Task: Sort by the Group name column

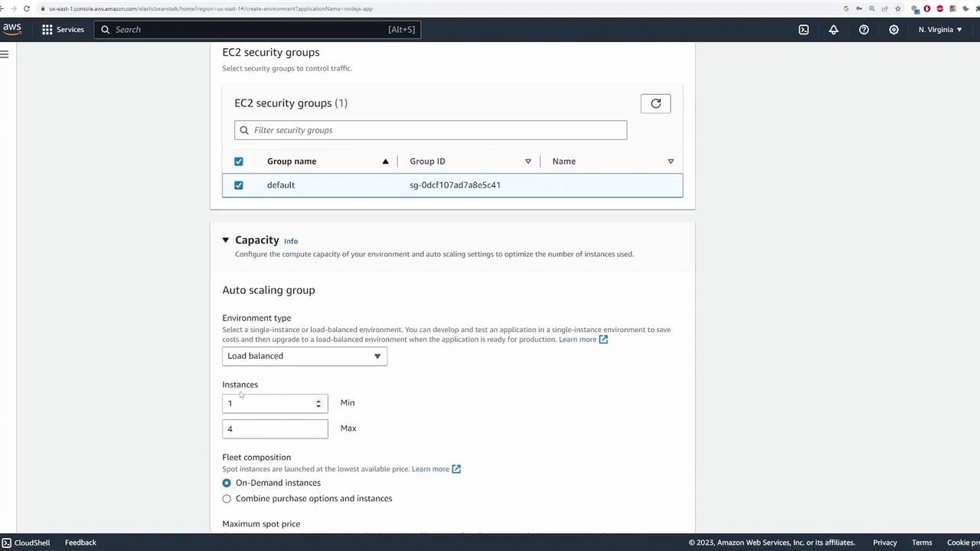Action: pyautogui.click(x=385, y=161)
